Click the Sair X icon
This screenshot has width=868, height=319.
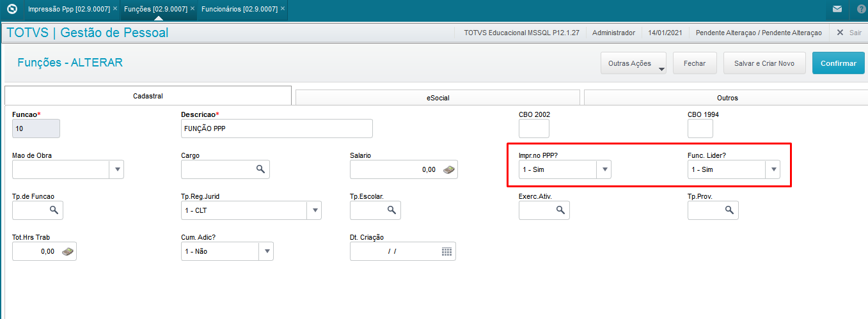point(840,33)
